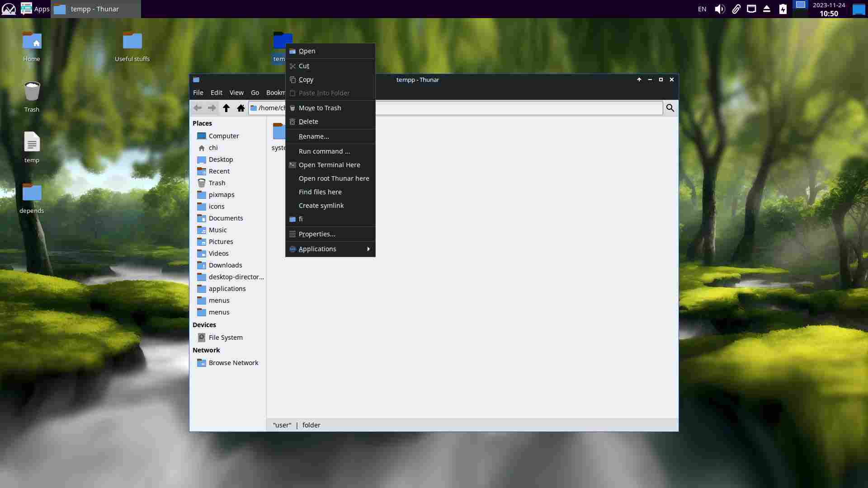Viewport: 868px width, 488px height.
Task: Open Trash icon on desktop
Action: pyautogui.click(x=32, y=92)
